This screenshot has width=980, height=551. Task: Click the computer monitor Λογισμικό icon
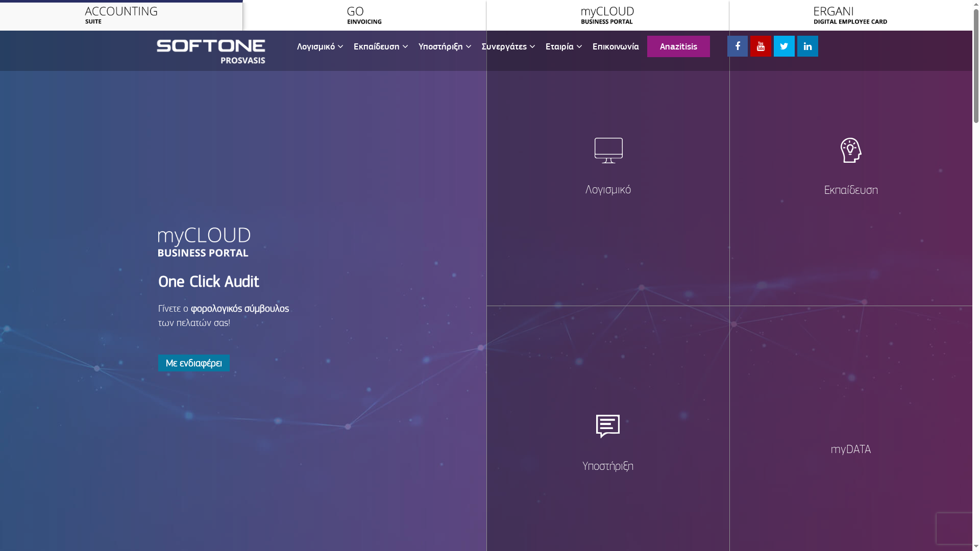pos(608,151)
